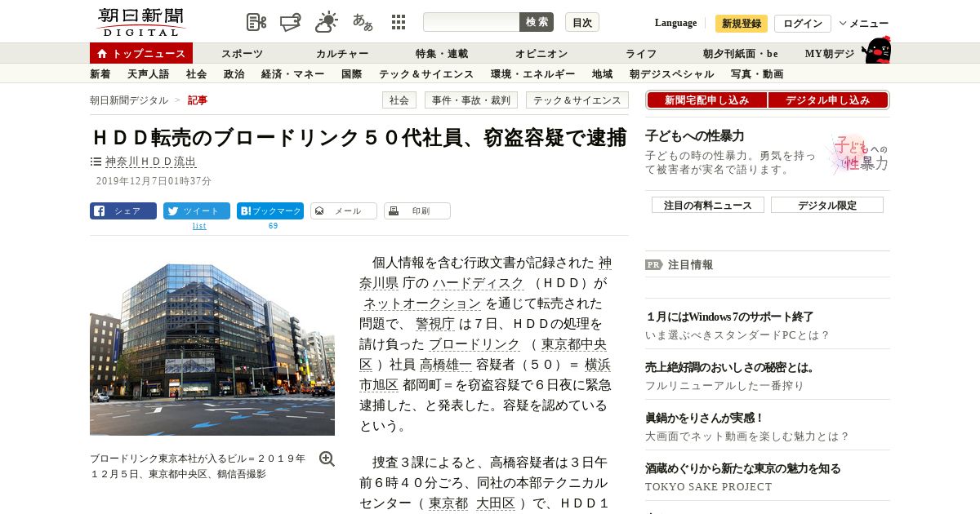Open the 神奈川ＨＤＤ流出 topic link
The height and width of the screenshot is (514, 980).
(x=151, y=162)
